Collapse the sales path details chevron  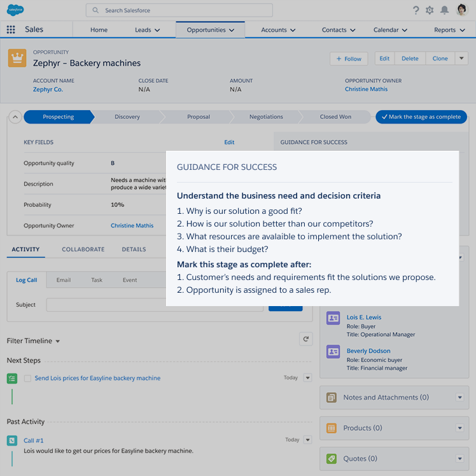pyautogui.click(x=15, y=117)
